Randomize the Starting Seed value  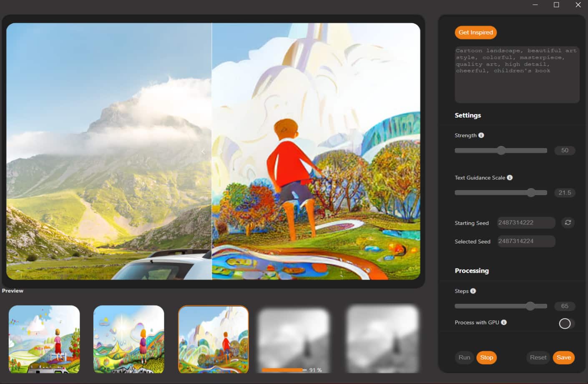pos(568,223)
